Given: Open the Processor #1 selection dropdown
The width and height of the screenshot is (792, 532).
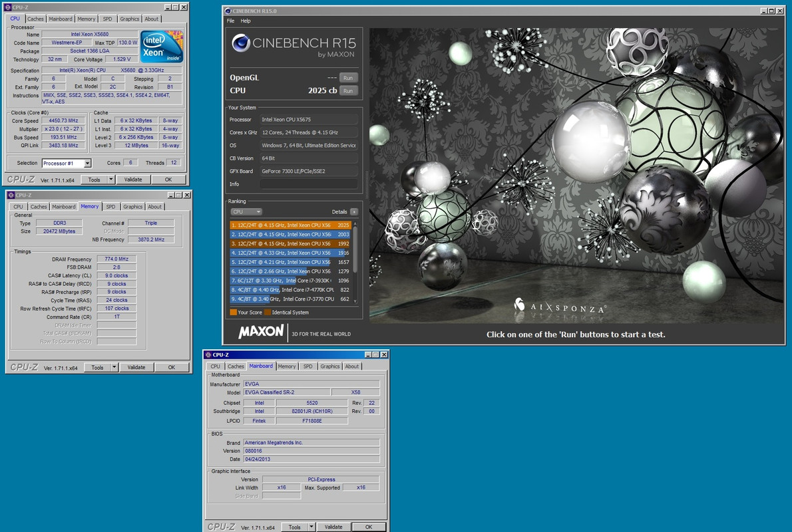Looking at the screenshot, I should pos(87,163).
